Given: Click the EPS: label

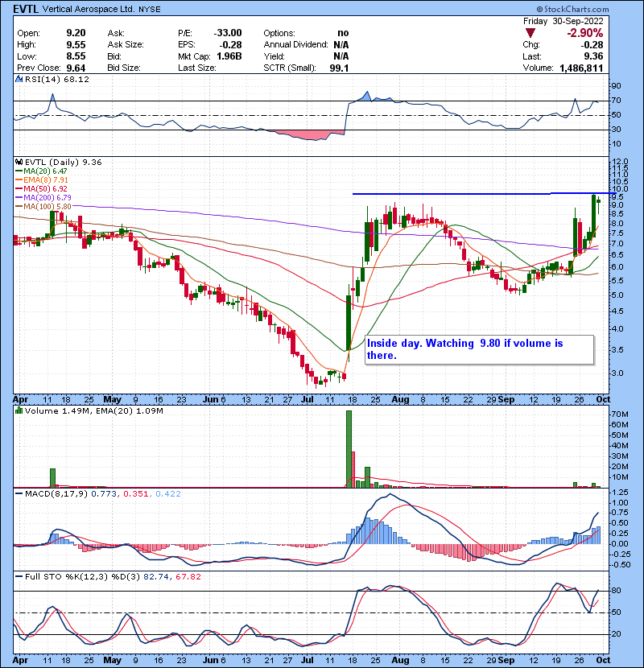Looking at the screenshot, I should [187, 45].
